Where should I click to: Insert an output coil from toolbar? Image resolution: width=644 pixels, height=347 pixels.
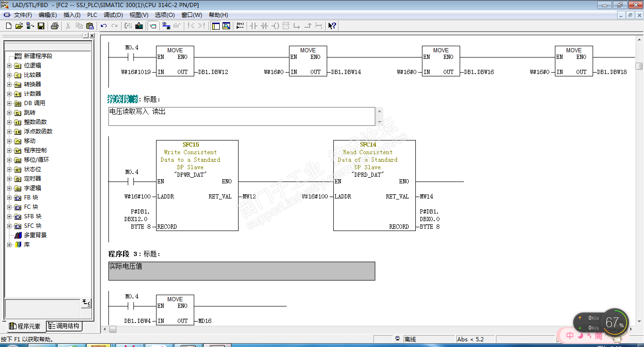275,26
